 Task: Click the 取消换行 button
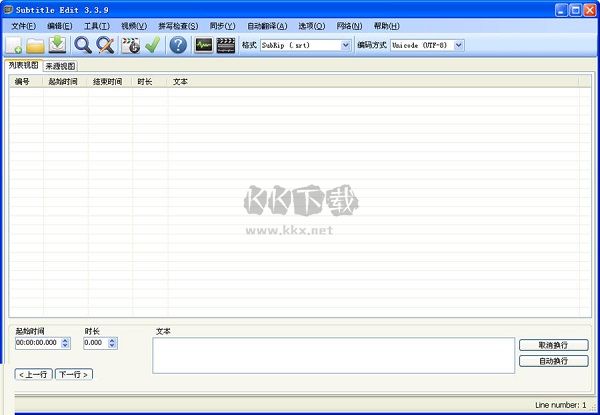[x=553, y=345]
